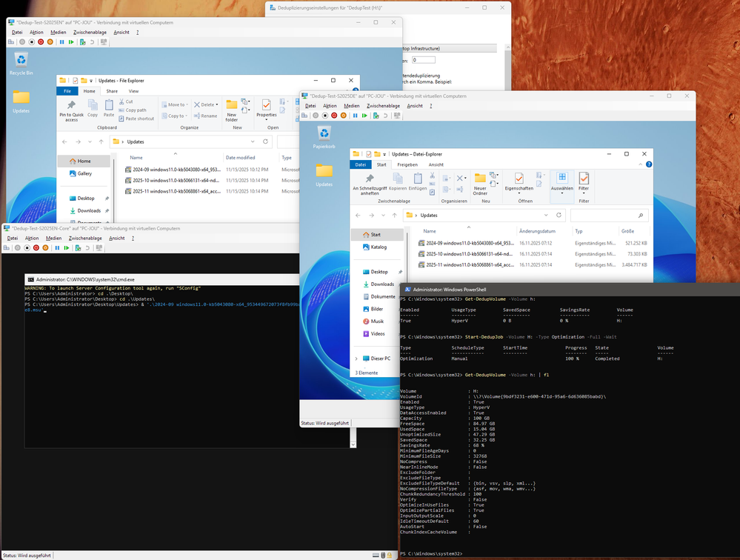Open Filter dropdown in Datei-Explorer ribbon
The width and height of the screenshot is (740, 560).
pos(584,193)
